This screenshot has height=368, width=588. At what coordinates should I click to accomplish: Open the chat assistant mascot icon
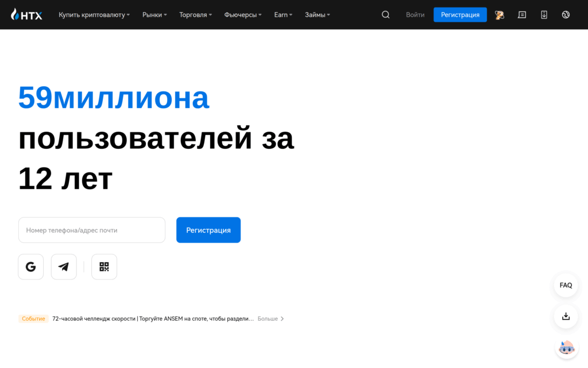566,348
